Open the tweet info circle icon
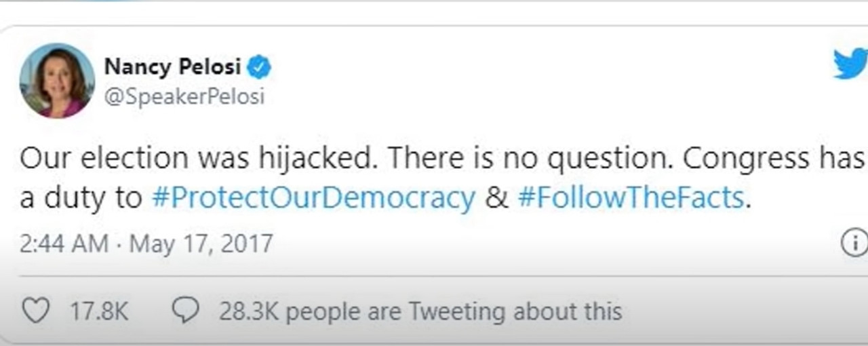The height and width of the screenshot is (346, 868). (854, 242)
